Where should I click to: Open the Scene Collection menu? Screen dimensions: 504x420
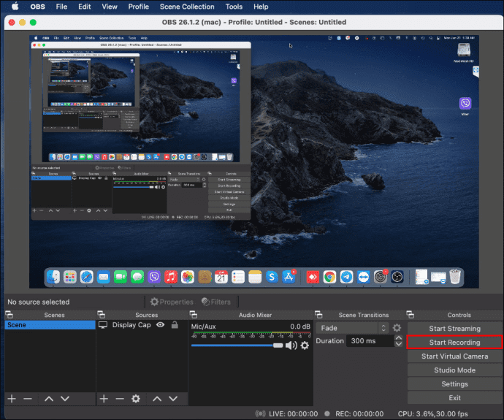[187, 7]
